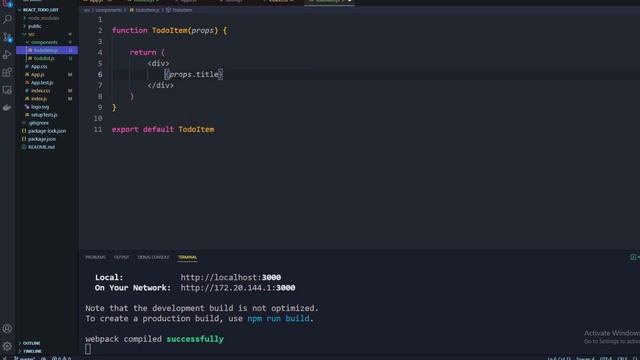640x360 pixels.
Task: Collapse the components folder
Action: click(x=44, y=42)
